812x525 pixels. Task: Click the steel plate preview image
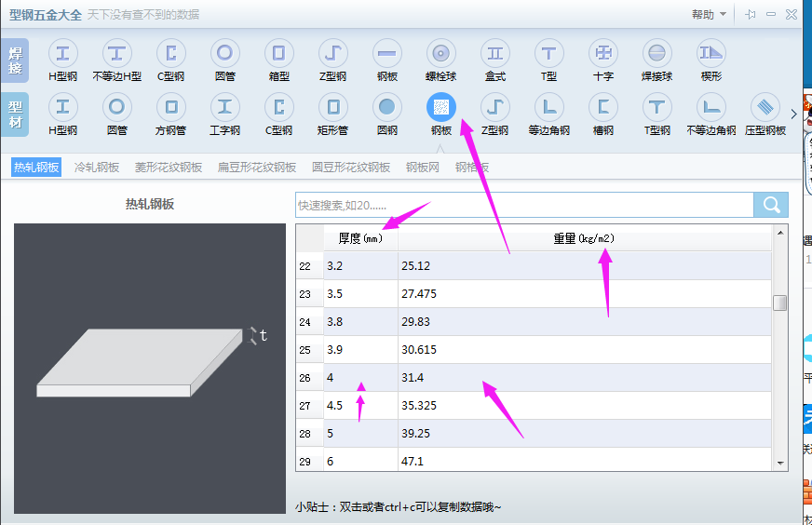pos(150,369)
